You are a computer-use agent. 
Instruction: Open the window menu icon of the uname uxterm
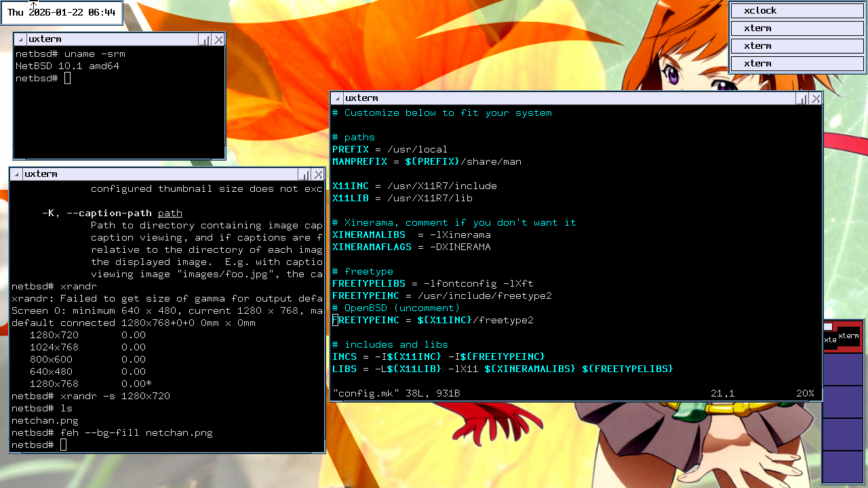[21, 40]
